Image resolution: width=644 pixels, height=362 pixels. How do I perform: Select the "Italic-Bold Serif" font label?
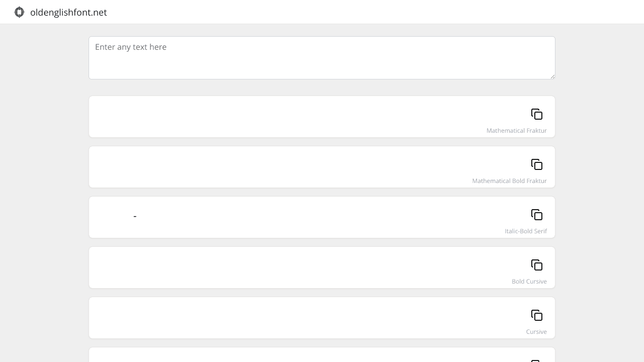pyautogui.click(x=526, y=231)
